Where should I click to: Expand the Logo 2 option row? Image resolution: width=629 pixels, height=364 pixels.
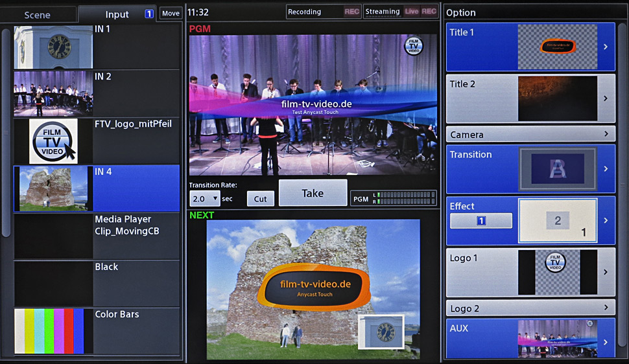coord(530,308)
